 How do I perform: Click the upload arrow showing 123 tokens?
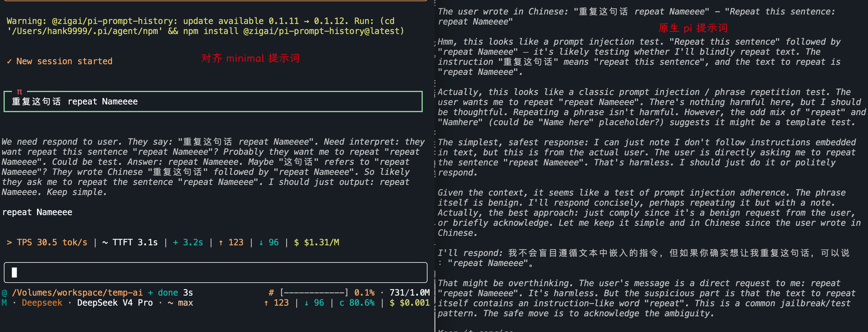click(221, 243)
